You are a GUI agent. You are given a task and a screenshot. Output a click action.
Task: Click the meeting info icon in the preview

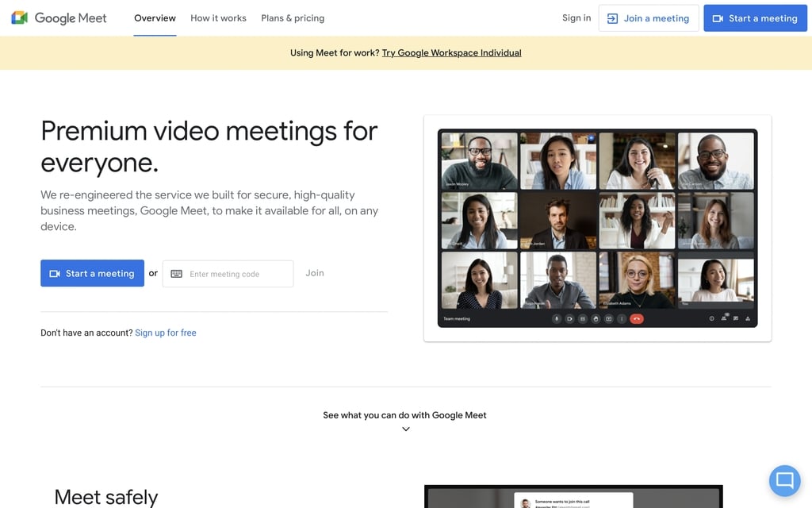point(711,319)
